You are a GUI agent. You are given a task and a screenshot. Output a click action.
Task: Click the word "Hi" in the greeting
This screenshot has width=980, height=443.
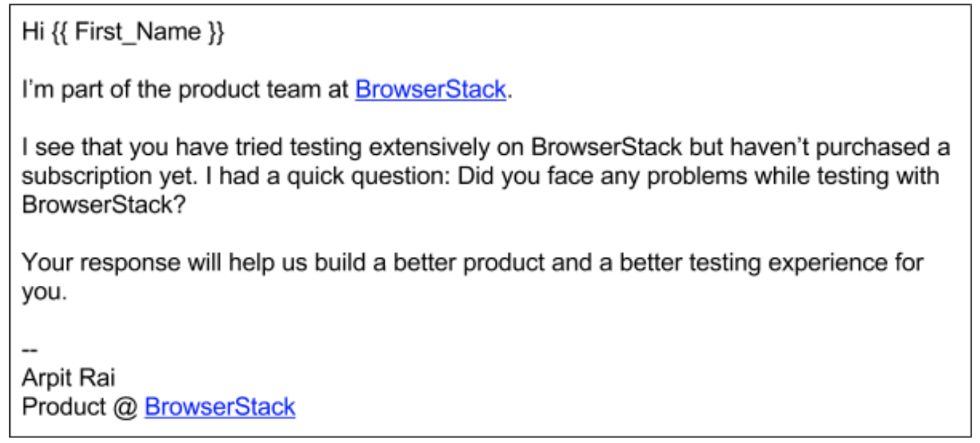[33, 32]
